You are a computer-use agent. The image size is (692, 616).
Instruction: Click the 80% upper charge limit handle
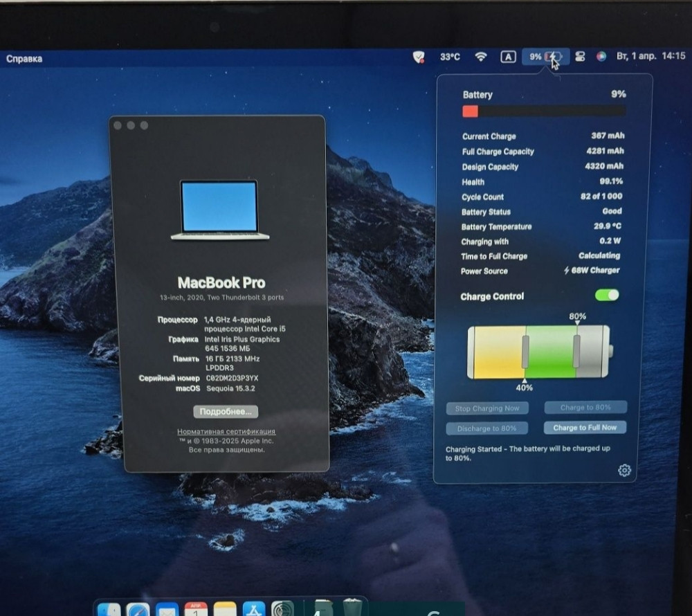pos(576,351)
